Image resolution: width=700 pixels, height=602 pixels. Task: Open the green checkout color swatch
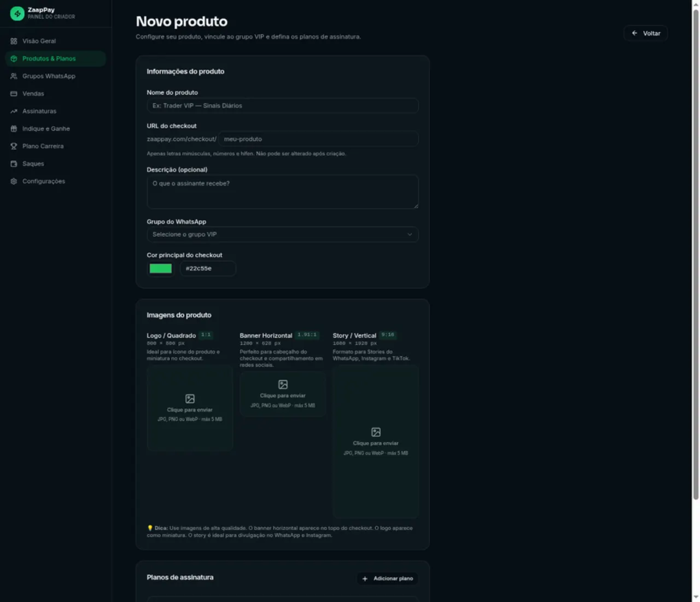point(161,268)
